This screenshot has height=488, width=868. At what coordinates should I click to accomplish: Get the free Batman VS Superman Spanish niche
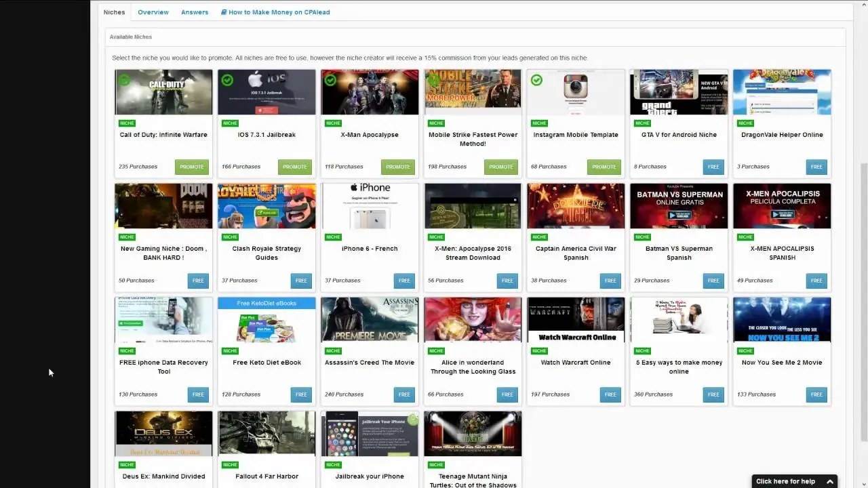tap(713, 281)
